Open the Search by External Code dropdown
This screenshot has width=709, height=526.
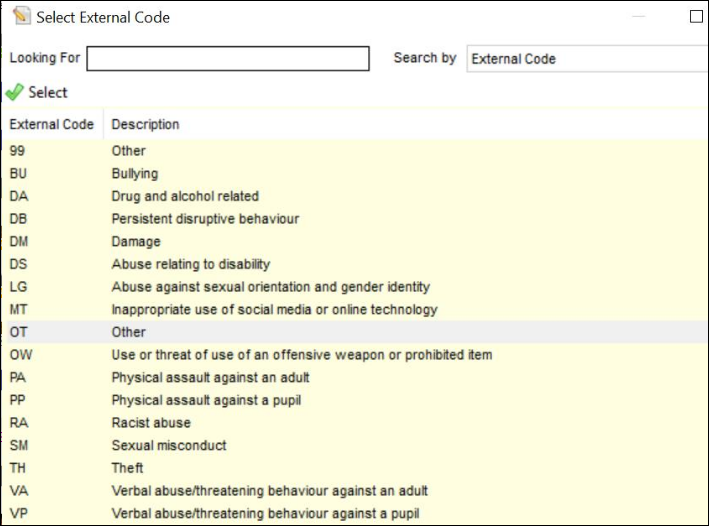coord(587,59)
